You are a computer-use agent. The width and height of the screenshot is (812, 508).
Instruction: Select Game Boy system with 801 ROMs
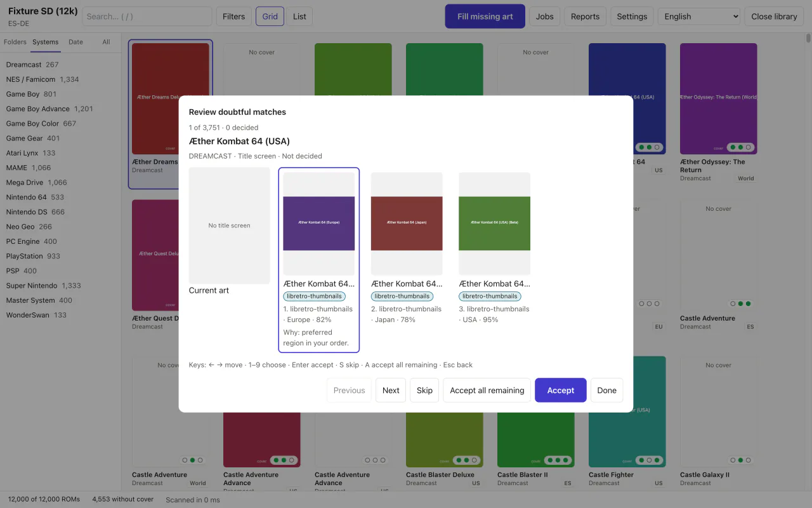pyautogui.click(x=60, y=94)
